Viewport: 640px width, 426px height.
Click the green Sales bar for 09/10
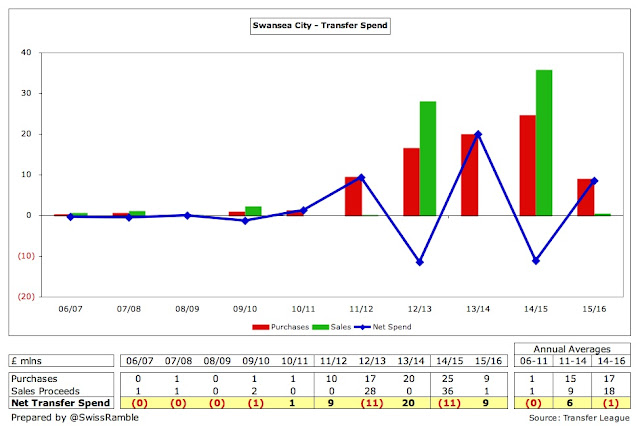[253, 211]
